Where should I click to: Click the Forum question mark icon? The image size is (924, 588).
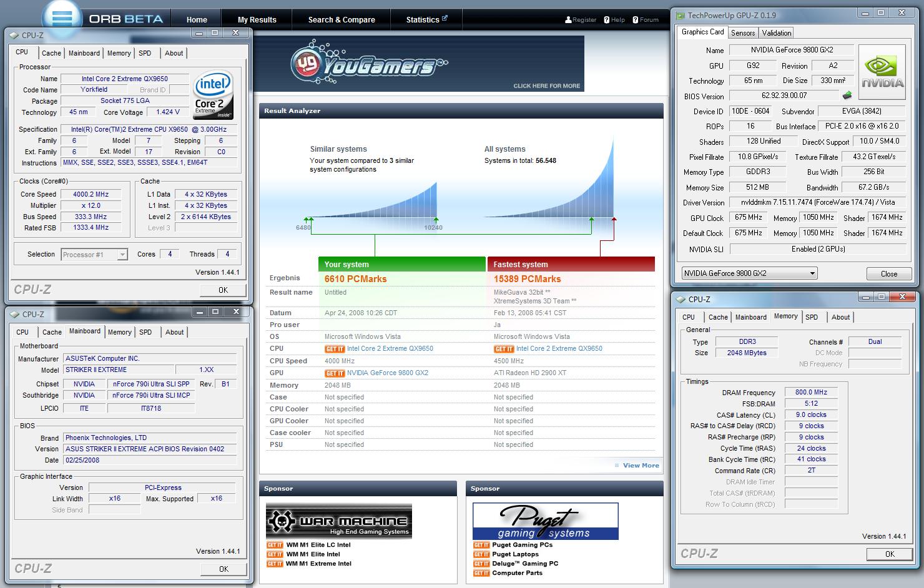click(x=636, y=20)
